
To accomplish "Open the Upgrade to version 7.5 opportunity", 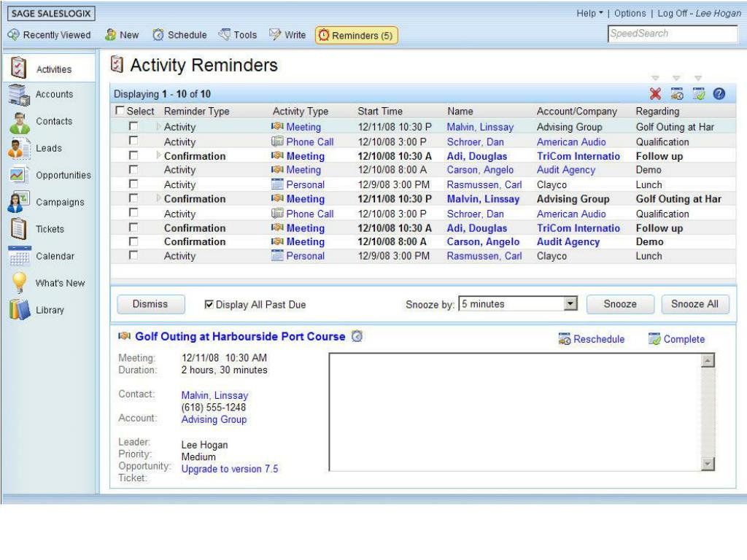I will (230, 469).
